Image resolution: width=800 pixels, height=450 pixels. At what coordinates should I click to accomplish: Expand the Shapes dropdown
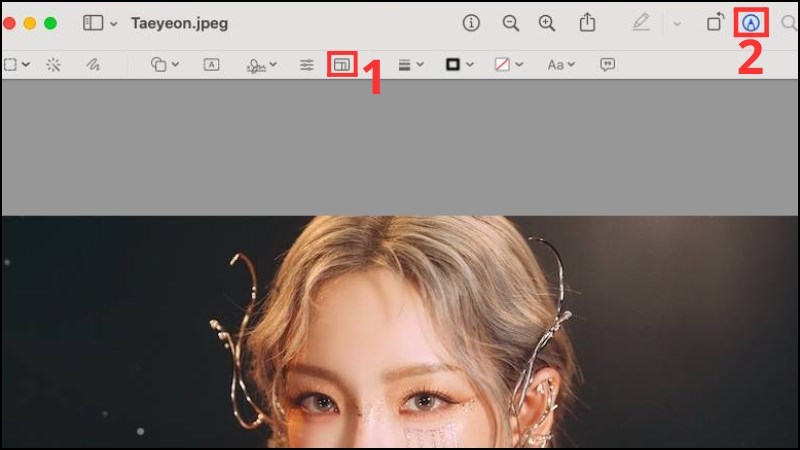pos(164,65)
